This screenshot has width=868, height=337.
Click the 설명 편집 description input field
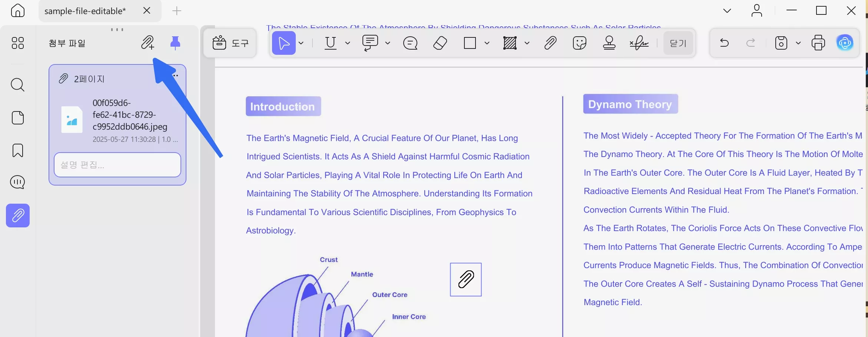(x=117, y=165)
